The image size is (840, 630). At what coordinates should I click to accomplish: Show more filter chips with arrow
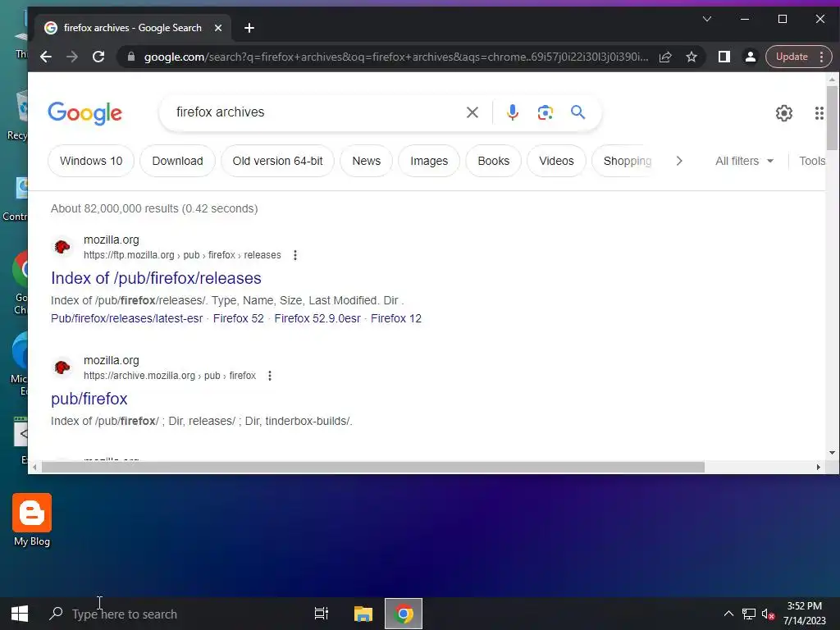[679, 161]
